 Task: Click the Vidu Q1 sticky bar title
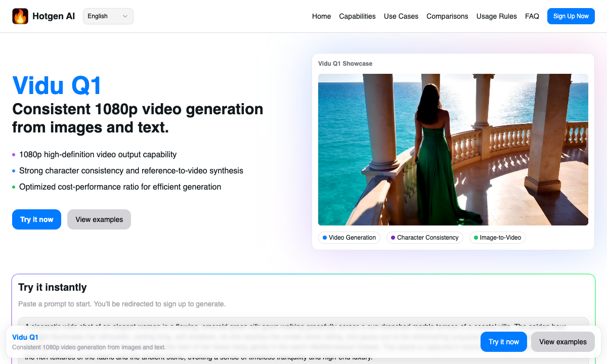pos(25,337)
